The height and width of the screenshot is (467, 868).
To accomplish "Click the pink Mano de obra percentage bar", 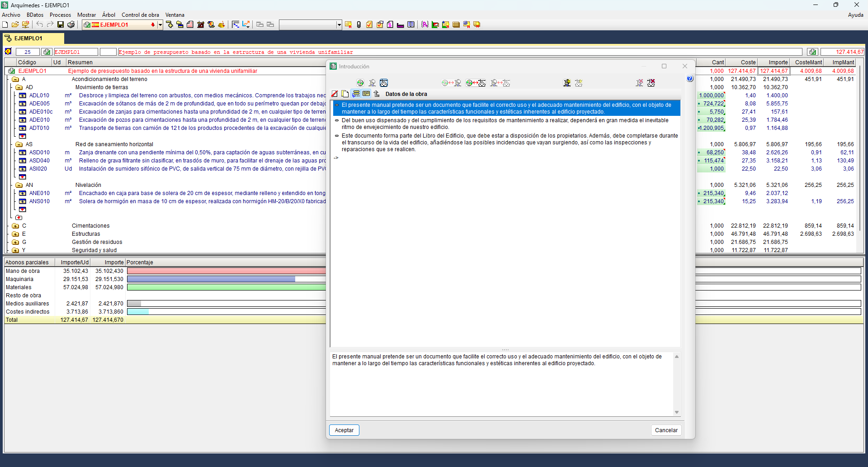I will 226,271.
